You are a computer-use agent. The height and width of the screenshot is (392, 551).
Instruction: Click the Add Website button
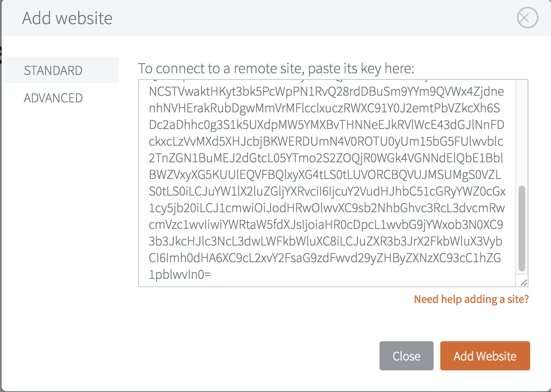pos(485,356)
